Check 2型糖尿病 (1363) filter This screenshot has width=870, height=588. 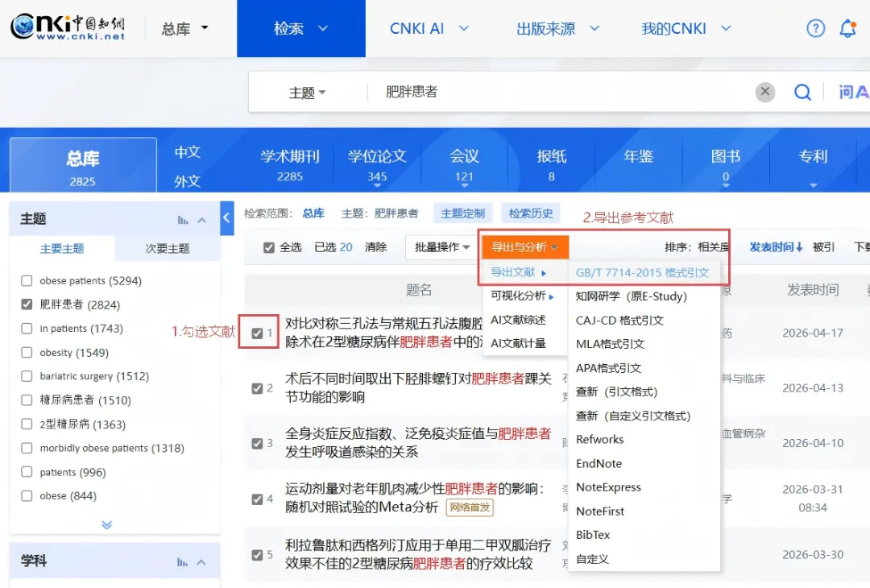27,424
